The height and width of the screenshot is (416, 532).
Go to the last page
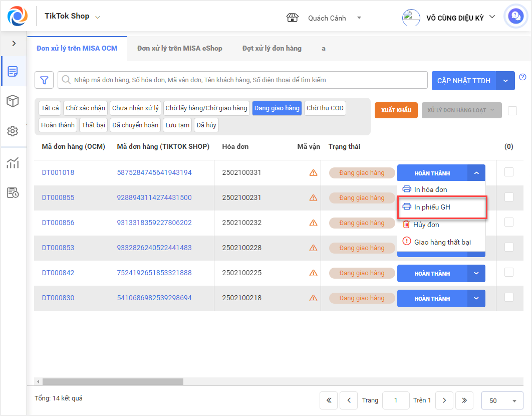click(464, 400)
